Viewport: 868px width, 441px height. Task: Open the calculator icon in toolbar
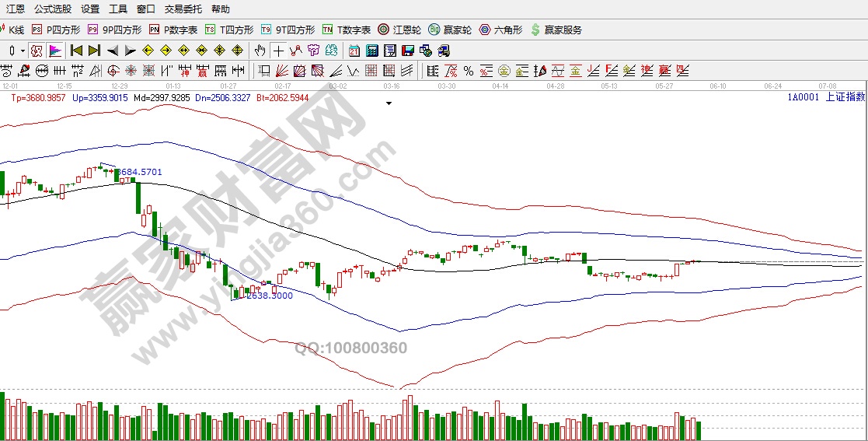(372, 51)
